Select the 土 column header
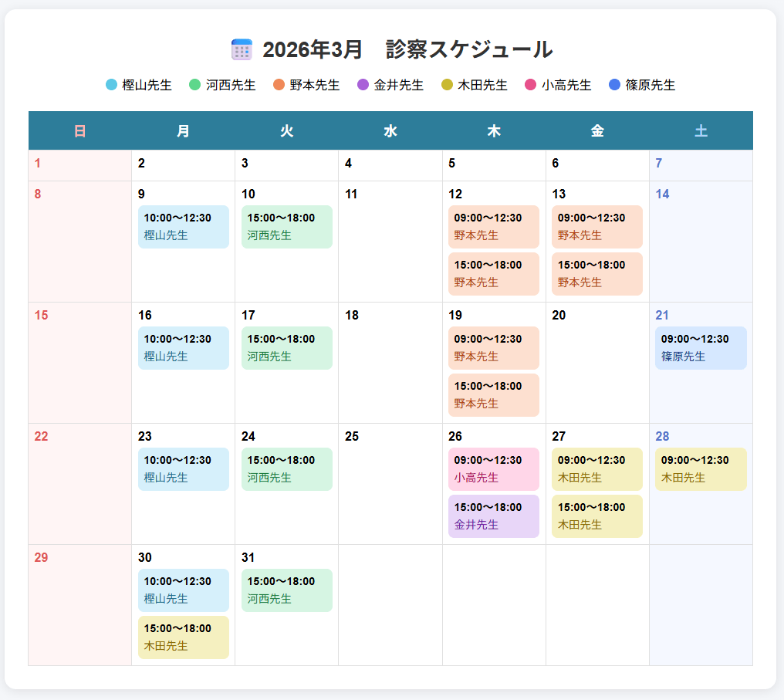The height and width of the screenshot is (700, 784). click(701, 131)
